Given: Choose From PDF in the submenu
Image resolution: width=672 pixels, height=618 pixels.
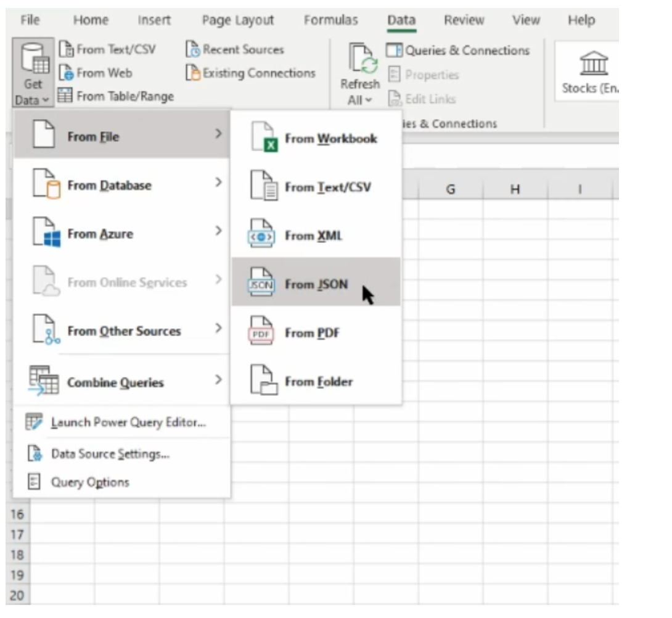Looking at the screenshot, I should click(x=316, y=333).
